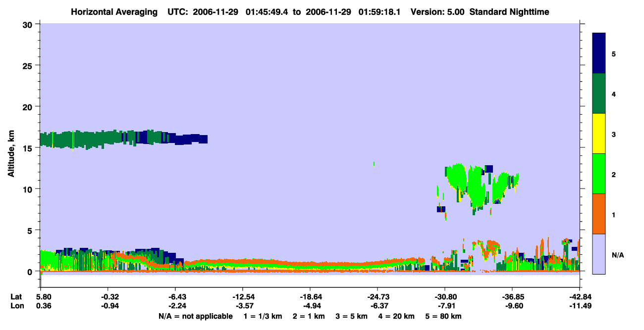This screenshot has width=644, height=330.
Task: Click the navy blue level 5 legend swatch
Action: [599, 53]
